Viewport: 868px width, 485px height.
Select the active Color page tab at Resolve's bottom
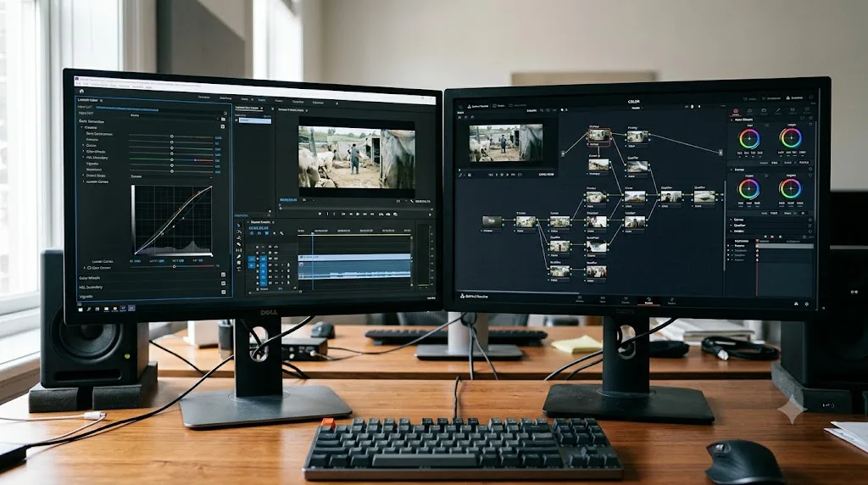point(648,301)
